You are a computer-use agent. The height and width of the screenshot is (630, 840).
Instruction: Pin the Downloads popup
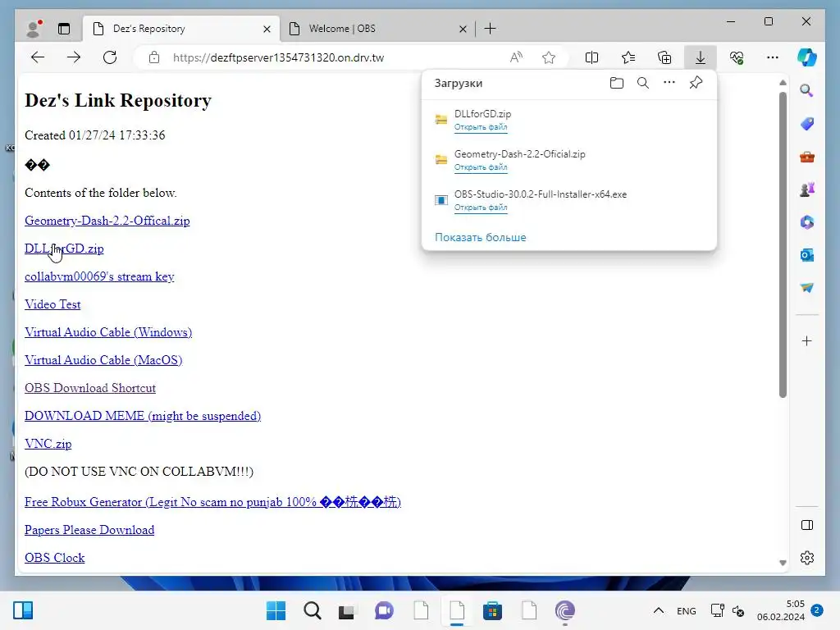coord(696,83)
